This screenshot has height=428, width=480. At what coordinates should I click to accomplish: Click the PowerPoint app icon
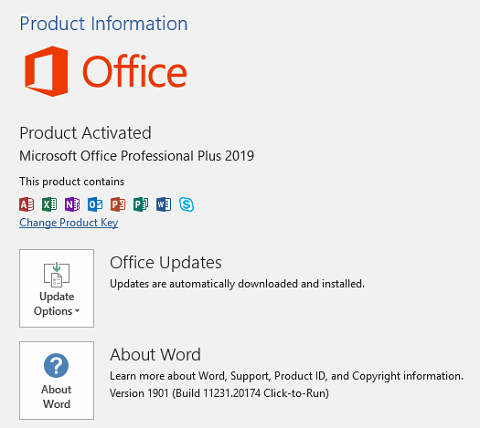(118, 204)
